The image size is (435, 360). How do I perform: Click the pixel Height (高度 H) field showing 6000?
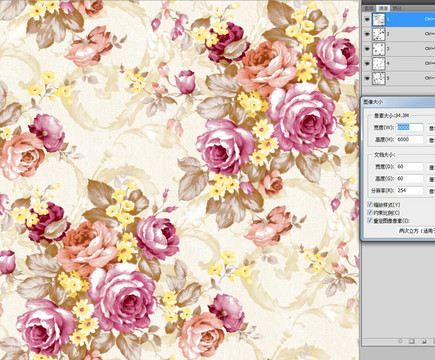click(x=410, y=140)
